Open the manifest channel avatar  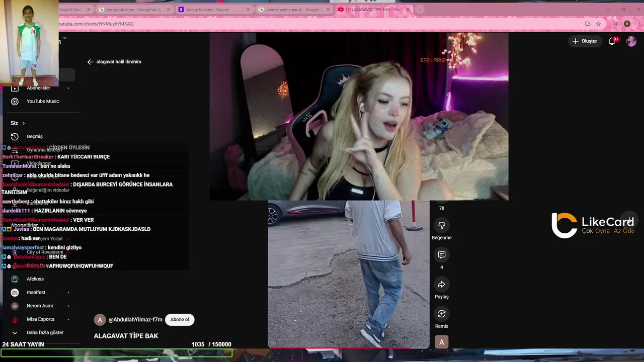click(x=15, y=293)
